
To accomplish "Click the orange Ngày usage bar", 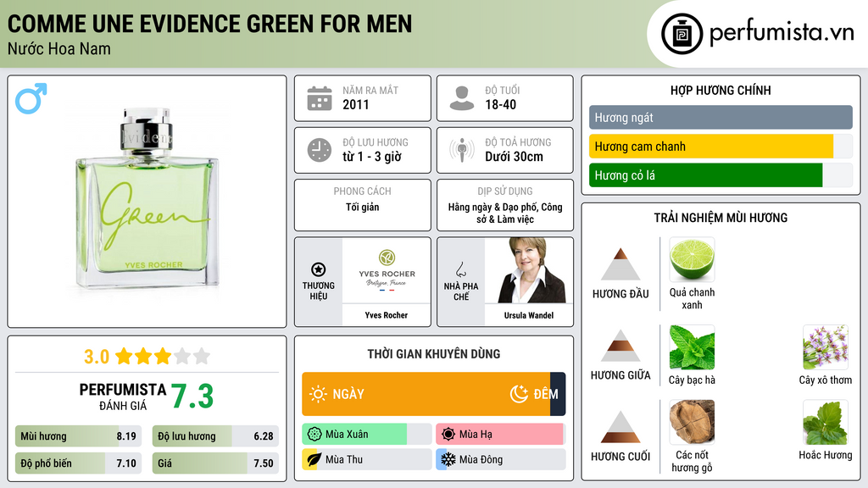I will click(426, 394).
